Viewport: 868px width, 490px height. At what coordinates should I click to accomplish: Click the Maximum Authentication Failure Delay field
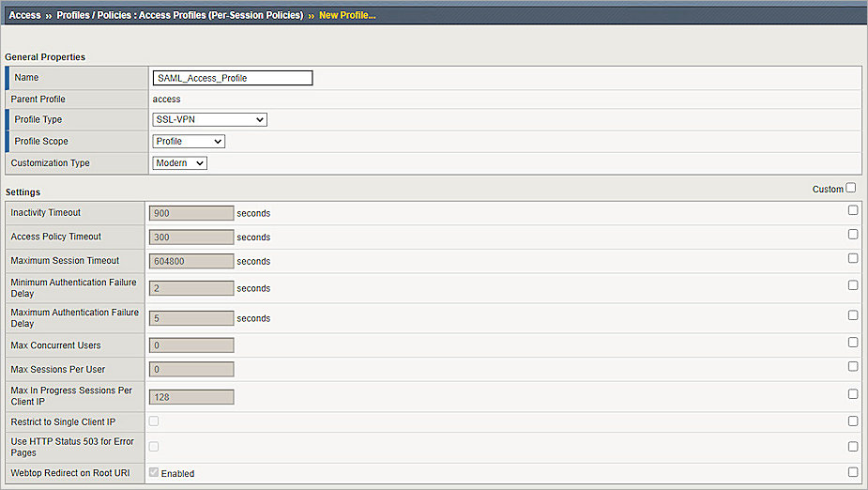(191, 318)
